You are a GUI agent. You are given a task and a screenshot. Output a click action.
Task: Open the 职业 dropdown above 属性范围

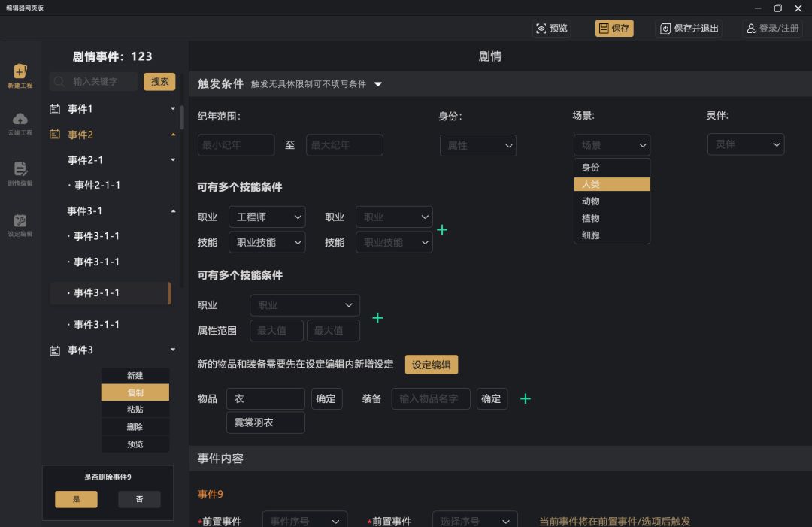[x=304, y=305]
